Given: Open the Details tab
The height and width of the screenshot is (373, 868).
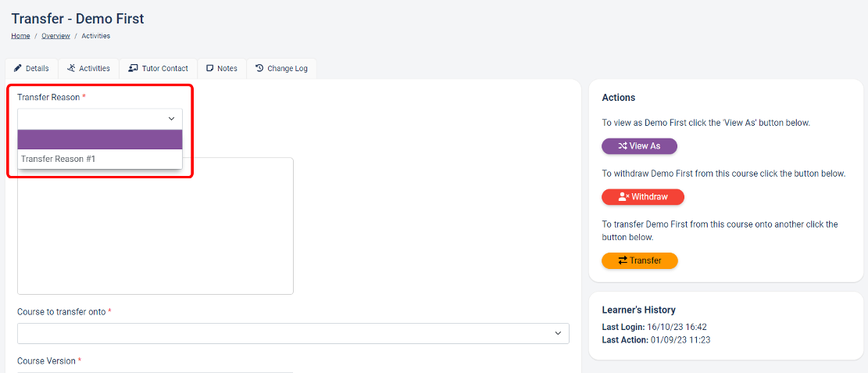Looking at the screenshot, I should click(31, 69).
